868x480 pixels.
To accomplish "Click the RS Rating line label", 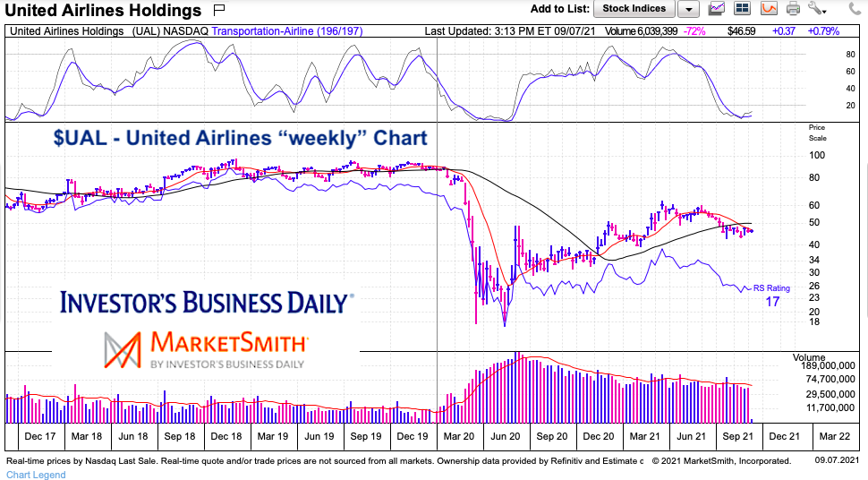I will click(771, 288).
